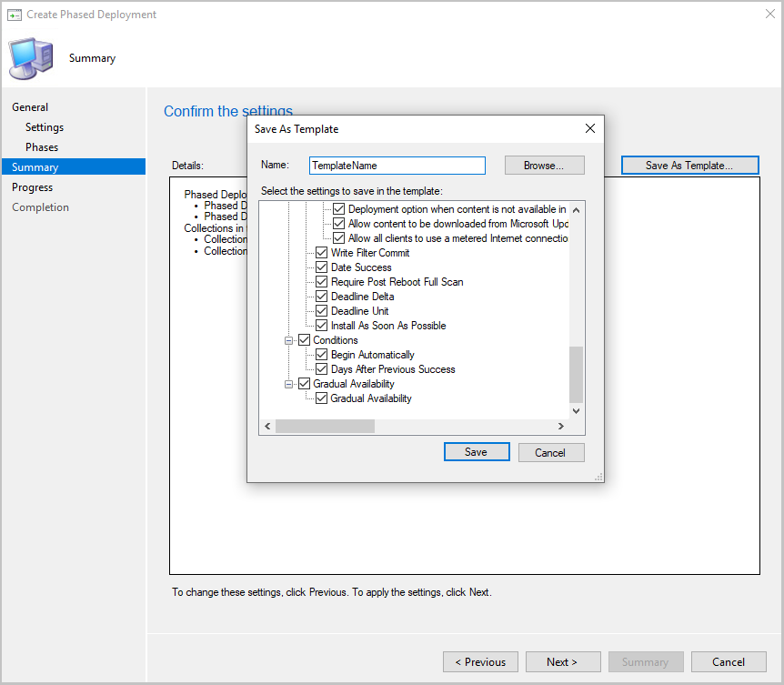Click the Next > button

point(563,662)
